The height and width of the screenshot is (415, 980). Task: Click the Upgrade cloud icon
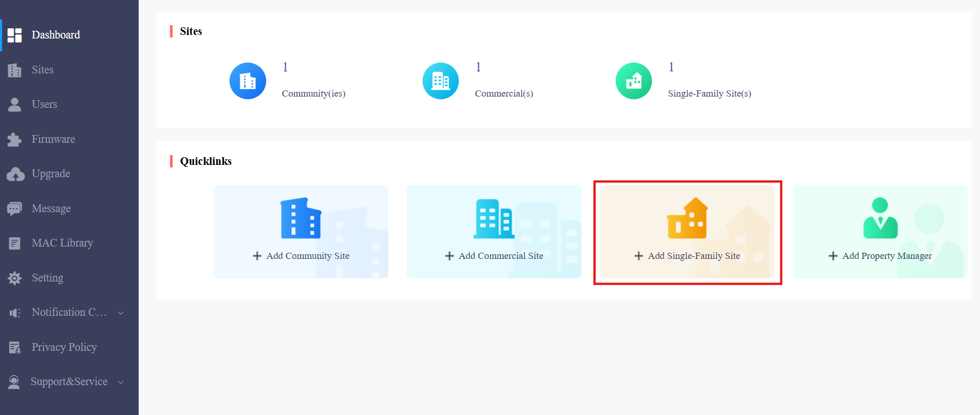(x=15, y=174)
